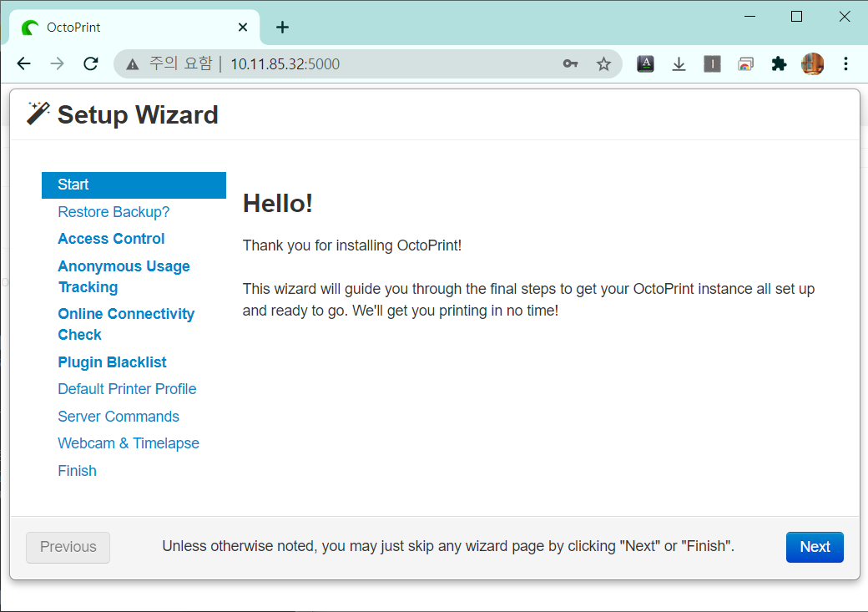Open Online Connectivity Check step

(126, 325)
